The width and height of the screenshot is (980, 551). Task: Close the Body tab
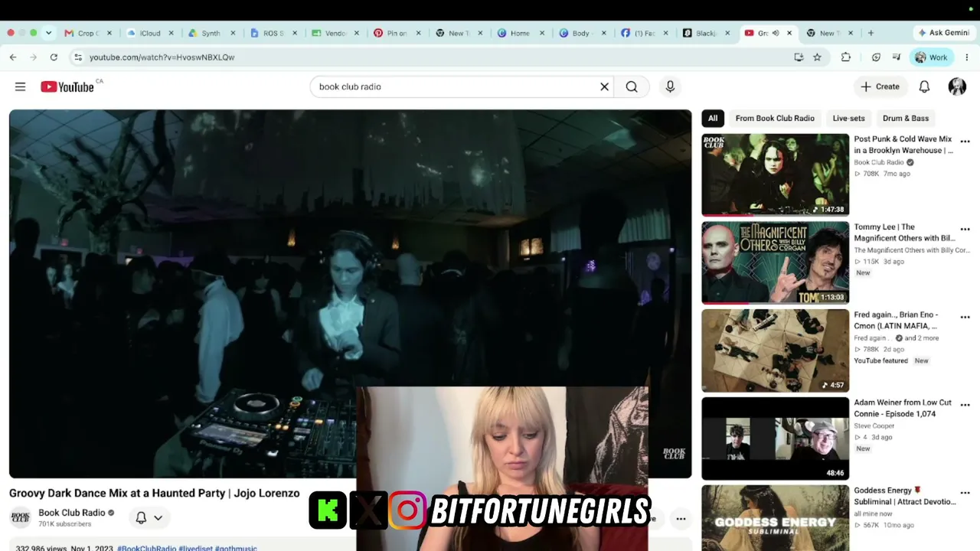click(x=603, y=33)
